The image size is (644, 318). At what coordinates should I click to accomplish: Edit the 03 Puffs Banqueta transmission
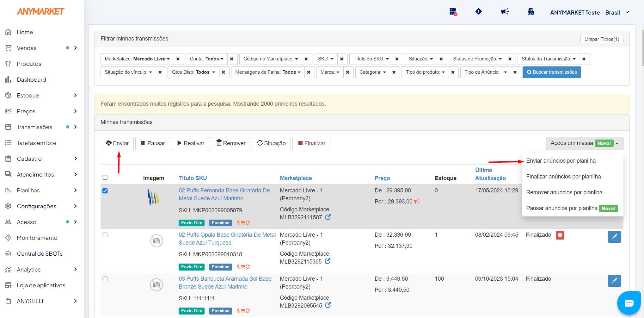(x=614, y=281)
